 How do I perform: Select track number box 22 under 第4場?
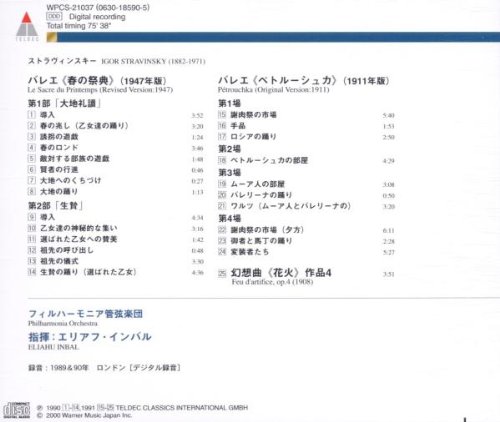[x=222, y=230]
